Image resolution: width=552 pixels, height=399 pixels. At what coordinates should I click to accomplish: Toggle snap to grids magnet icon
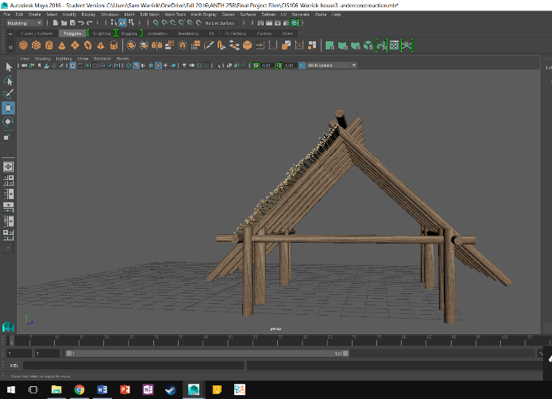coord(156,23)
